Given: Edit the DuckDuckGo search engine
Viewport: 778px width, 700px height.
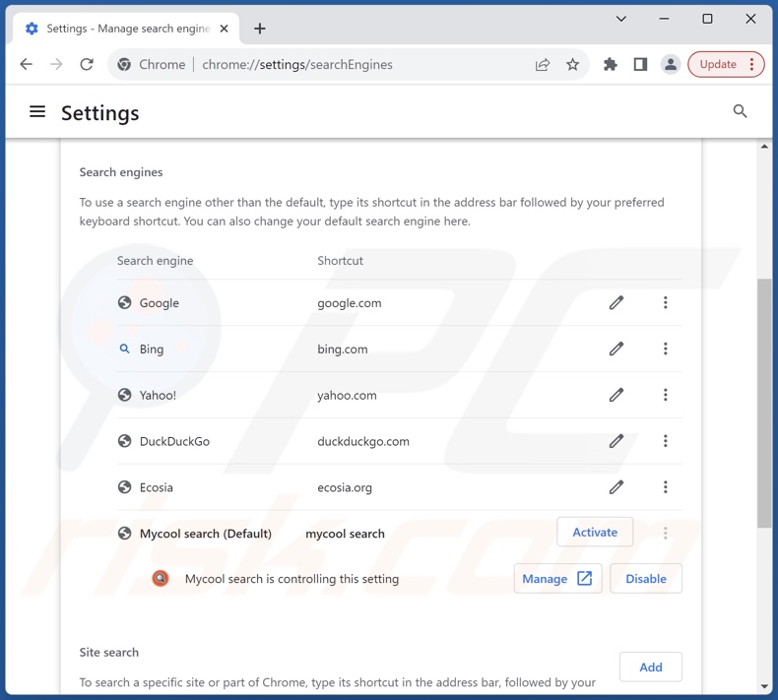Looking at the screenshot, I should point(616,441).
